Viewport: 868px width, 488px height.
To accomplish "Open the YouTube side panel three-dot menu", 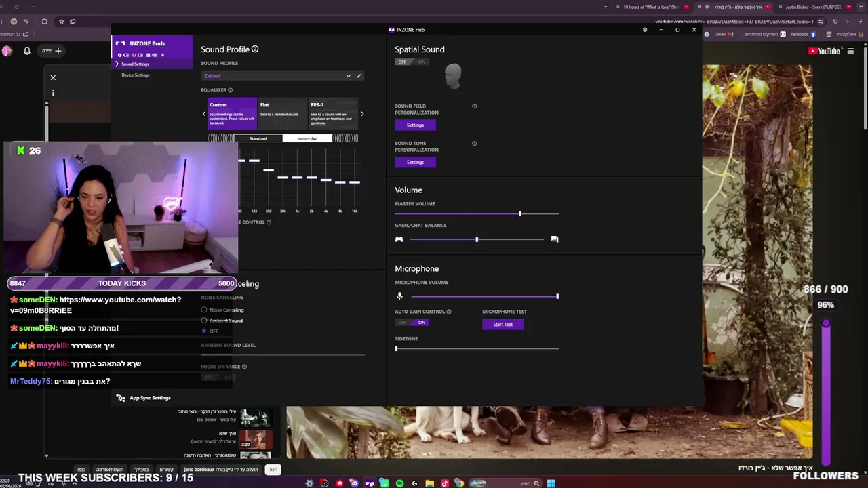I will tap(53, 93).
